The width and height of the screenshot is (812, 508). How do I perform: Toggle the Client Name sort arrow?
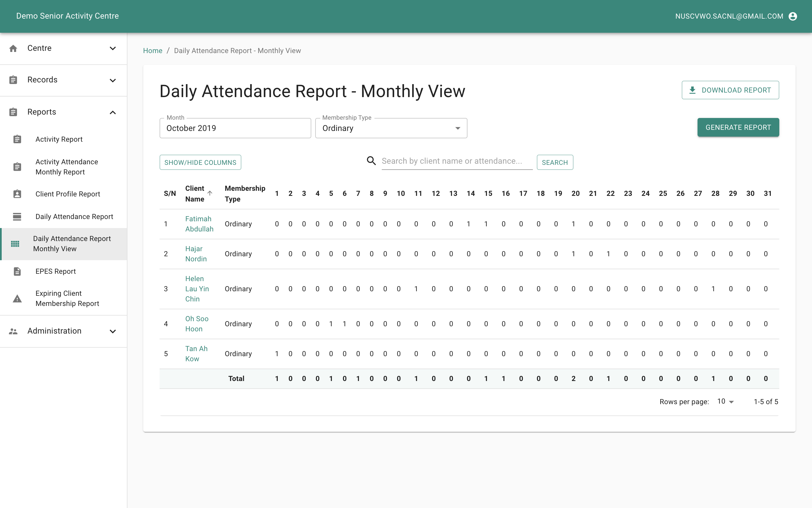tap(210, 193)
